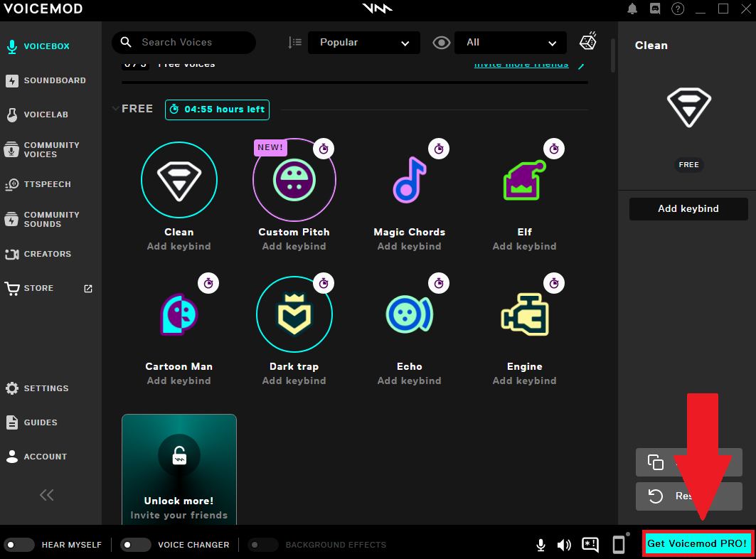Open notifications bell icon
Viewport: 756px width, 559px height.
point(632,9)
